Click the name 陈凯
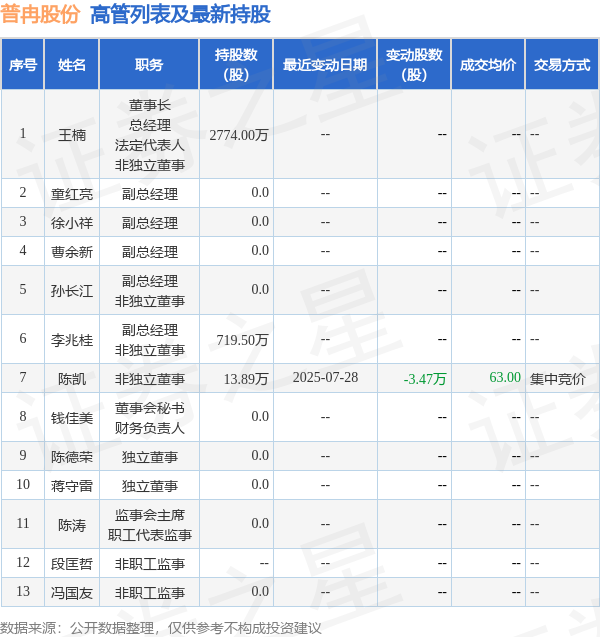The image size is (600, 637). click(72, 379)
